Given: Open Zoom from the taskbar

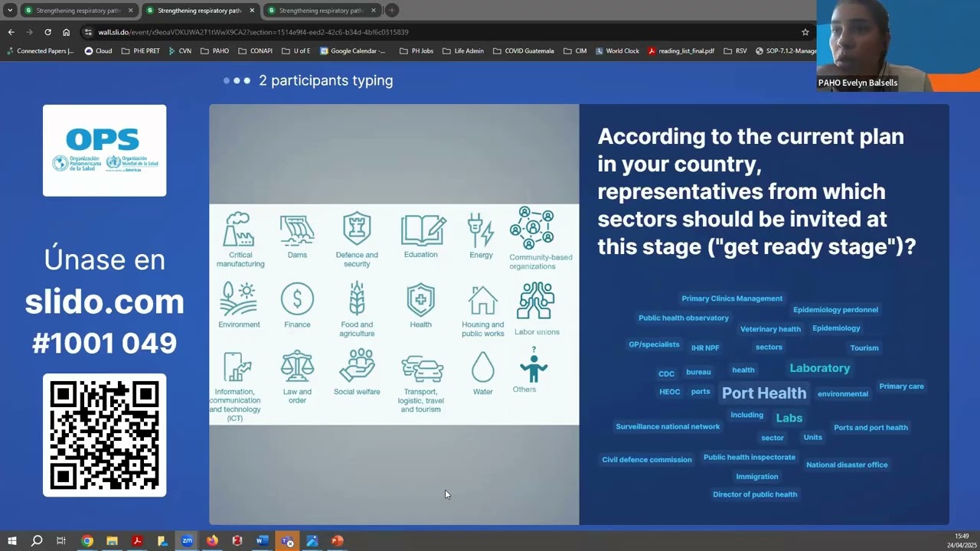Looking at the screenshot, I should tap(187, 541).
